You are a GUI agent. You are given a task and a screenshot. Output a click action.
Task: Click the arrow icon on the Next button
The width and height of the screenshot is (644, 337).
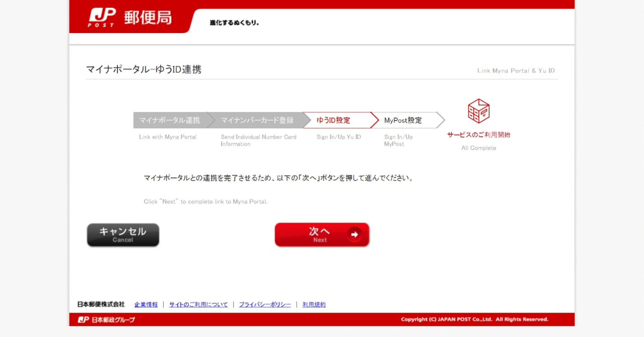click(354, 234)
